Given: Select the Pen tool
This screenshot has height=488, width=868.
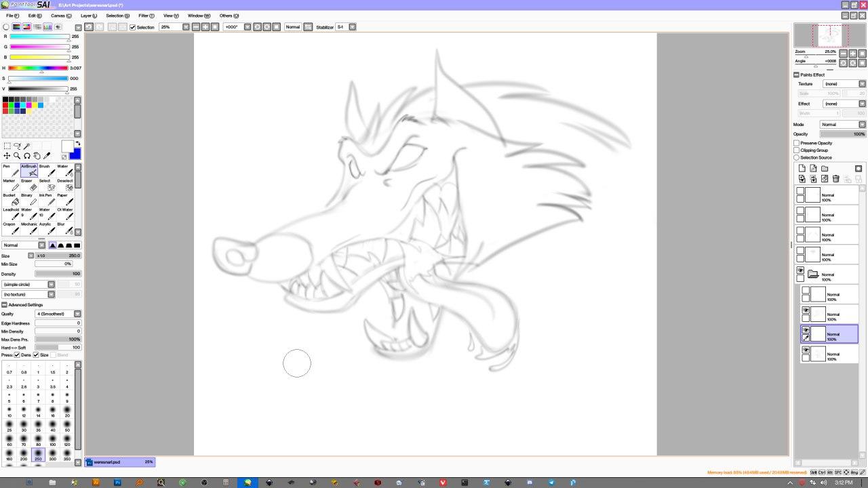Looking at the screenshot, I should point(10,170).
